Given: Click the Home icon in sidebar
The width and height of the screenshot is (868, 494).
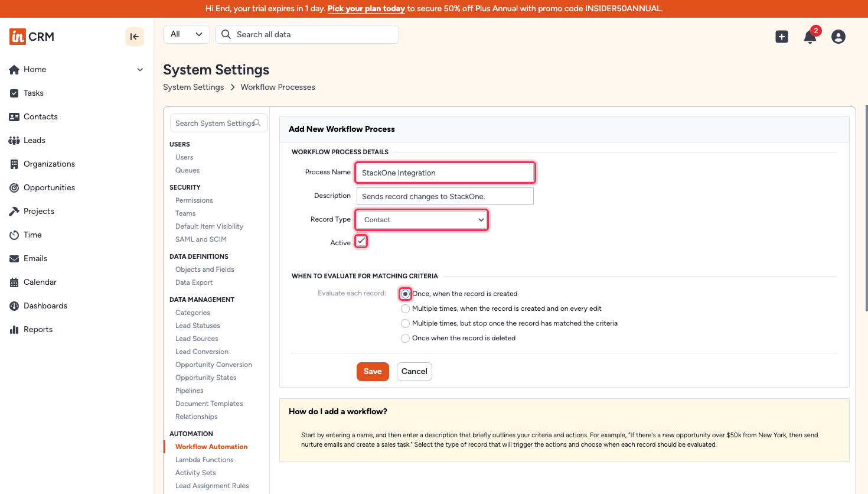Looking at the screenshot, I should (14, 70).
